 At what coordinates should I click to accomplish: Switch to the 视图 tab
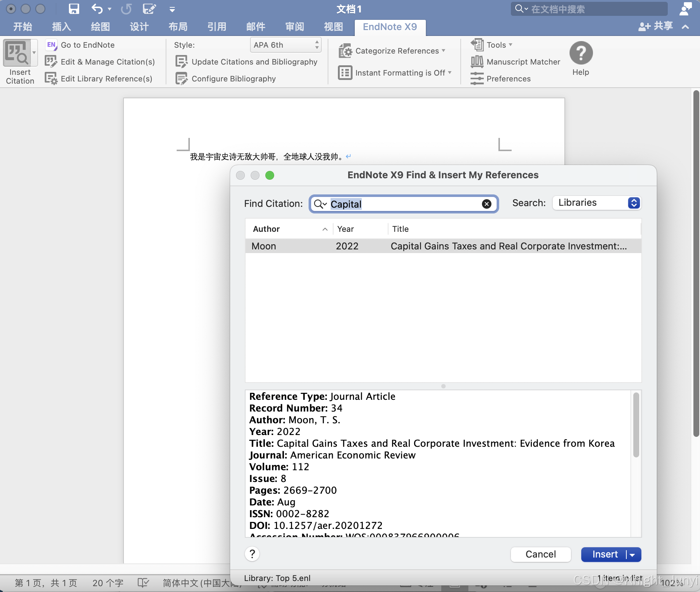334,27
